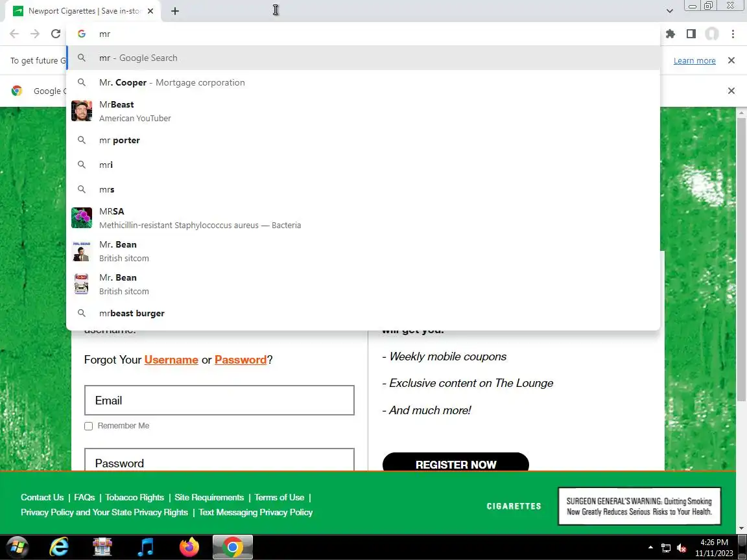Go back using the browser back arrow
The height and width of the screenshot is (560, 747).
tap(14, 34)
